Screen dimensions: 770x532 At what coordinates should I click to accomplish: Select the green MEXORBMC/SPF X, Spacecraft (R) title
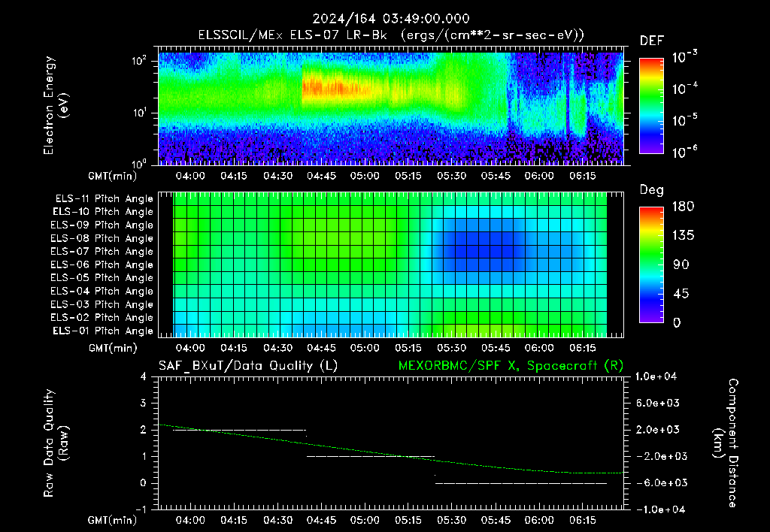(511, 366)
